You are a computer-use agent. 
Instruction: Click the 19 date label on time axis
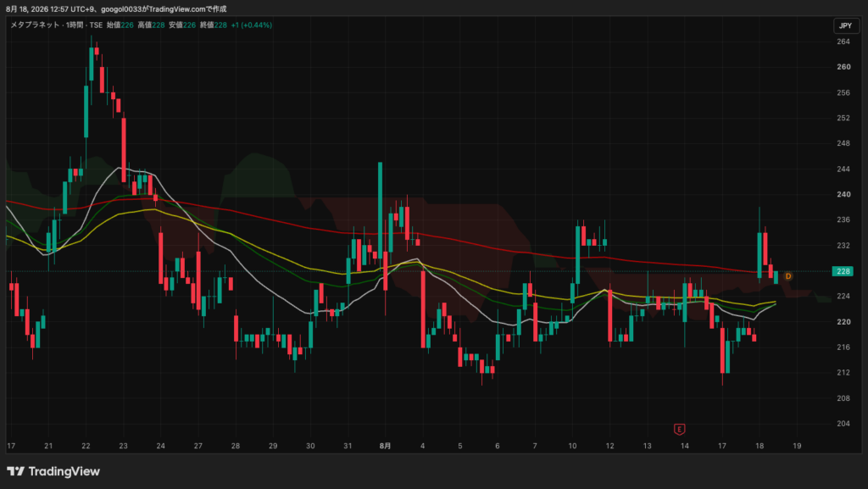(797, 446)
